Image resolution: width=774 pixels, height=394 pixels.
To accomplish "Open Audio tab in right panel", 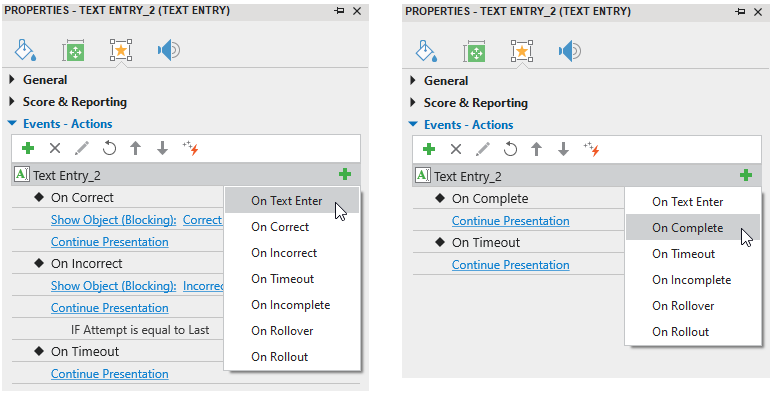I will point(570,51).
